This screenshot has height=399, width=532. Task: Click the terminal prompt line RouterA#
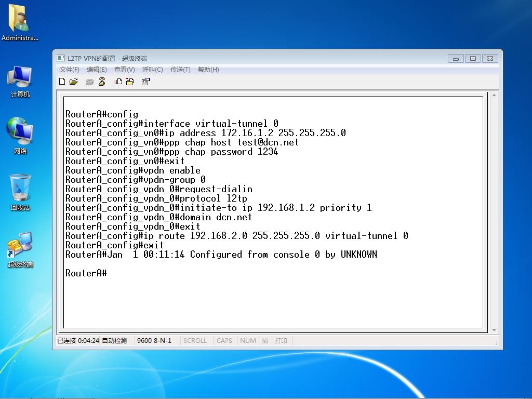point(86,273)
